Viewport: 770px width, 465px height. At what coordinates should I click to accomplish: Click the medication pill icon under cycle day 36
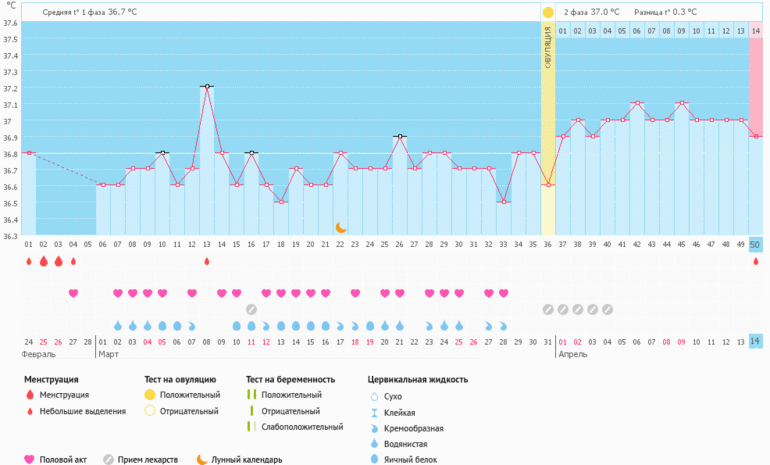tap(547, 309)
